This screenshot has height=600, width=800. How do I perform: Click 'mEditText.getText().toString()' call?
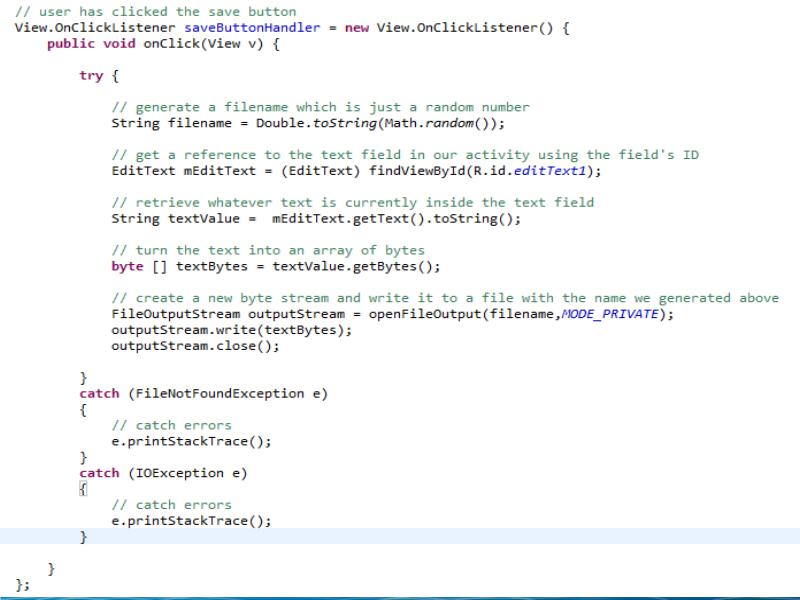point(393,218)
